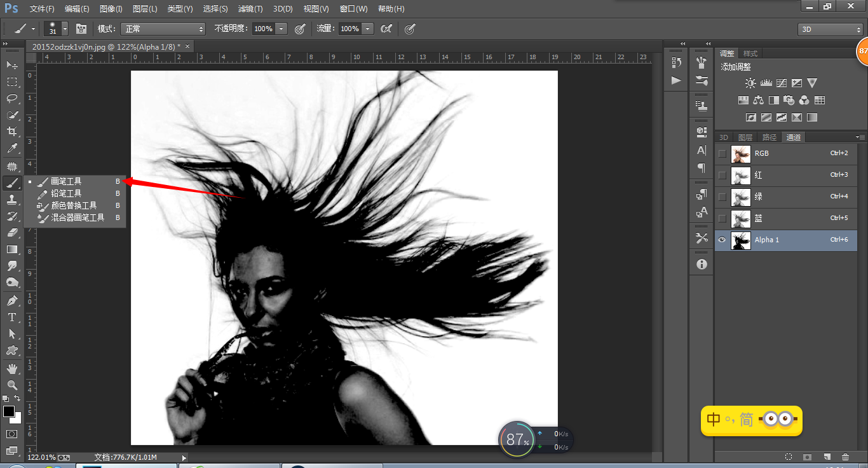Select the Path Selection tool
Image resolution: width=868 pixels, height=468 pixels.
(12, 333)
